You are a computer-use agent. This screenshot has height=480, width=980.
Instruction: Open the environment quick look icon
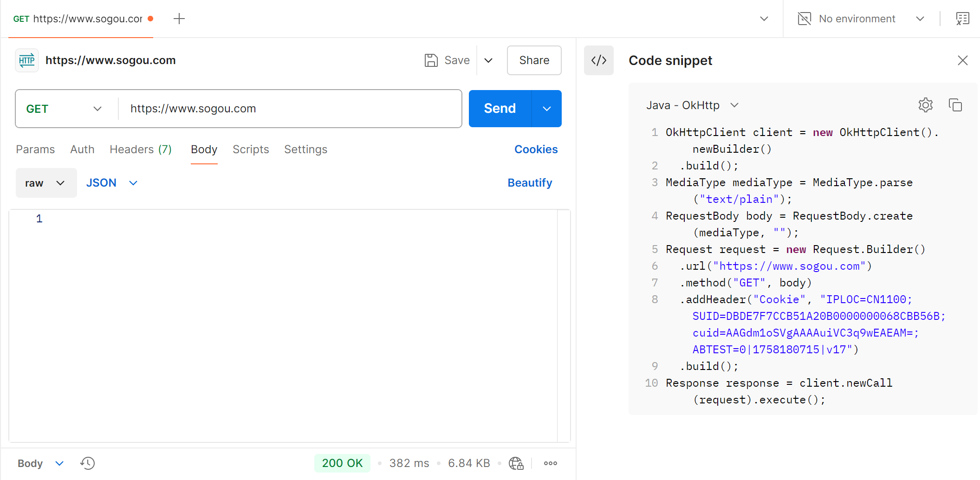click(x=962, y=19)
